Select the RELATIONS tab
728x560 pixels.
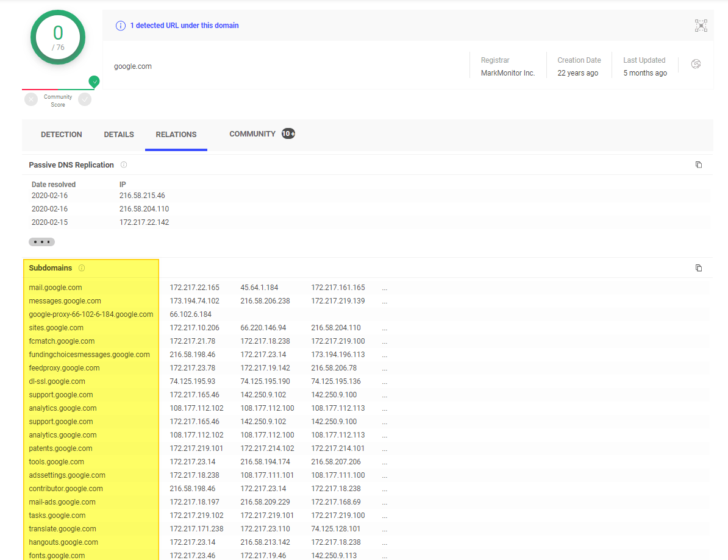(x=176, y=135)
